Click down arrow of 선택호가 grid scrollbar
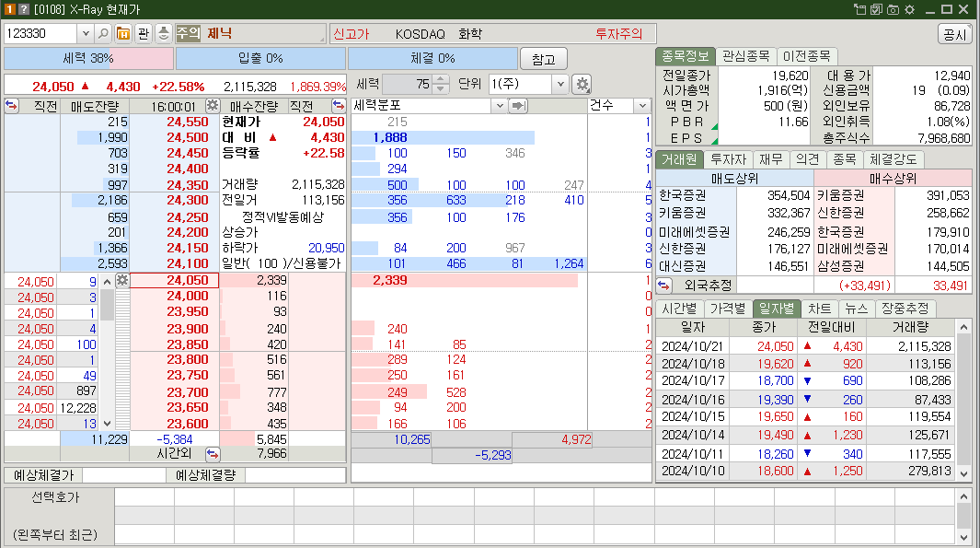Screen dimensions: 980x548 click(x=963, y=537)
